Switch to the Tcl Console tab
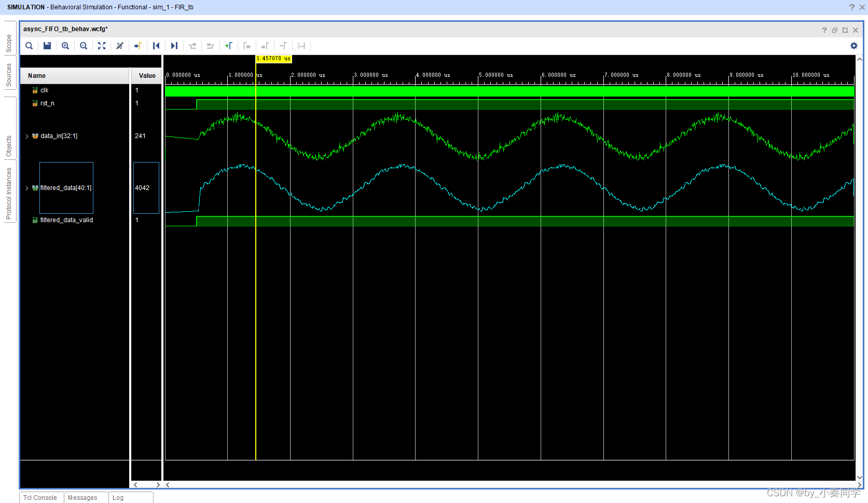This screenshot has width=868, height=503. 40,497
